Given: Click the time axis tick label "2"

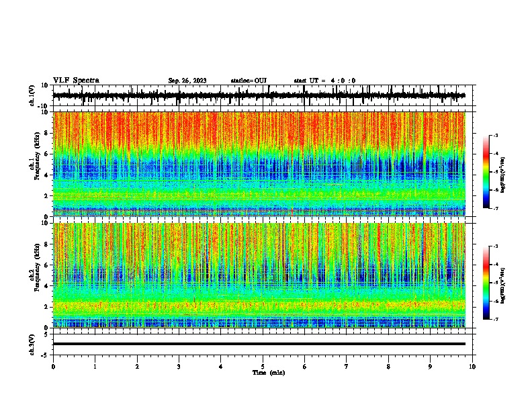Looking at the screenshot, I should tap(137, 366).
